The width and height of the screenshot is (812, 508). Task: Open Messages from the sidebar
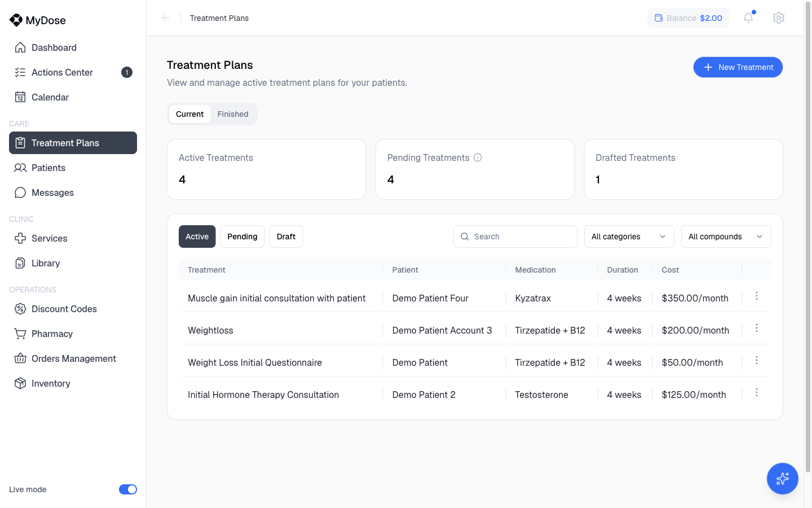pyautogui.click(x=73, y=192)
